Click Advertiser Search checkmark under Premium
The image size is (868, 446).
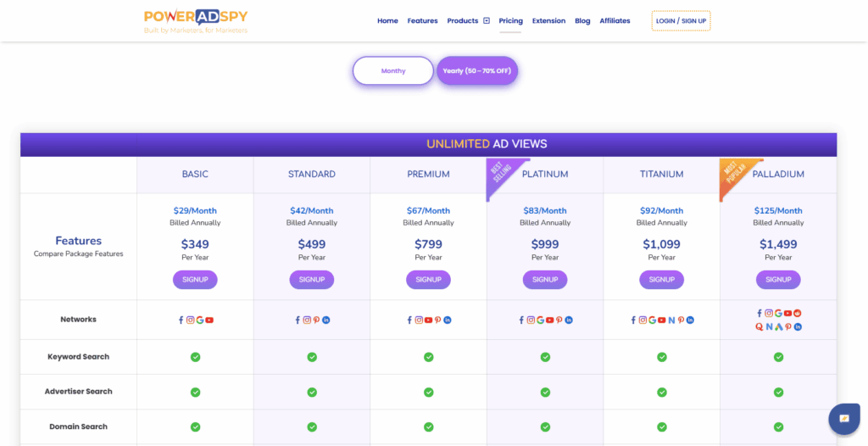[428, 392]
